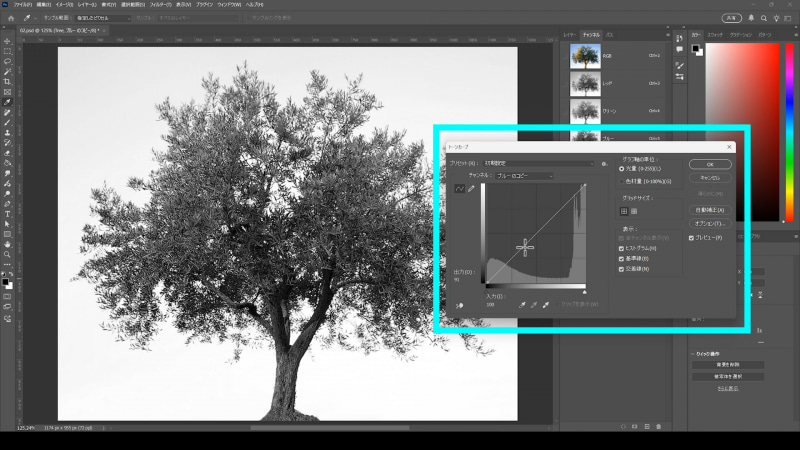
Task: Select the Rectangular Marquee tool
Action: click(x=7, y=52)
